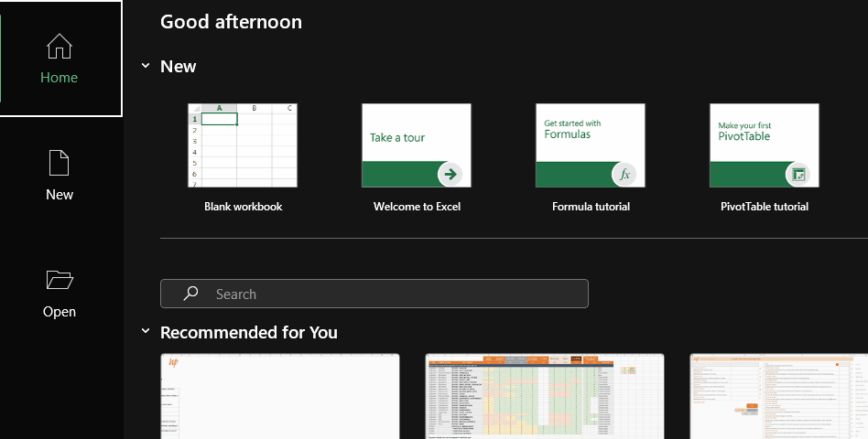
Task: Click the Formula tutorial label
Action: pos(591,207)
